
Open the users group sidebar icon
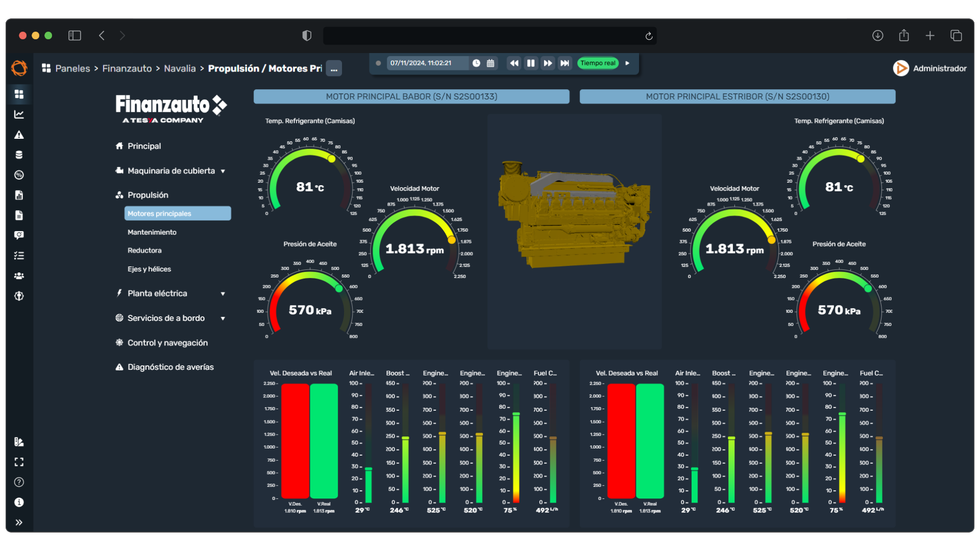pos(19,275)
